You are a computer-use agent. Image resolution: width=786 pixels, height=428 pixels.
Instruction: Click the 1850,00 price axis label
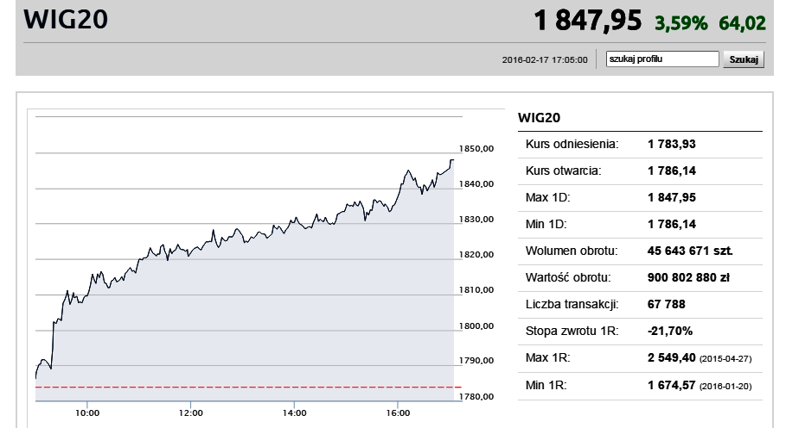(x=476, y=148)
